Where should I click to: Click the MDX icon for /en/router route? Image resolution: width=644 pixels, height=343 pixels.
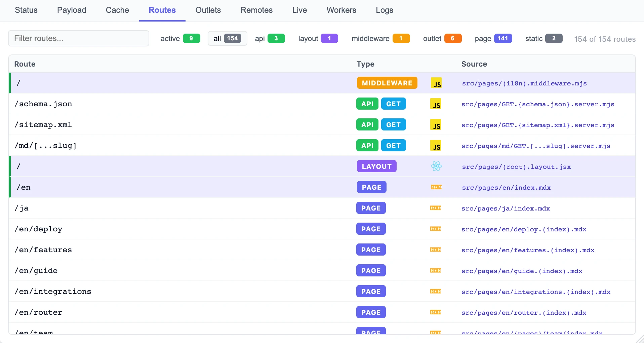point(436,312)
